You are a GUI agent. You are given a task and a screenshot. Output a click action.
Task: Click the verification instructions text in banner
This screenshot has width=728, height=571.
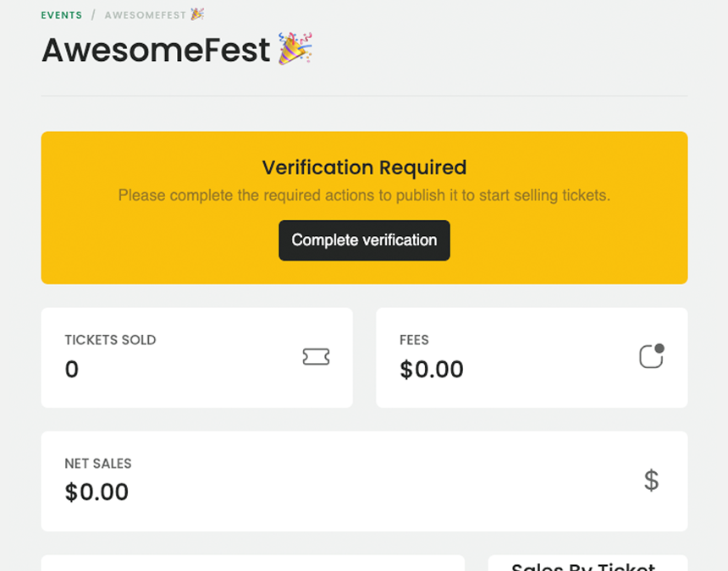pos(364,195)
